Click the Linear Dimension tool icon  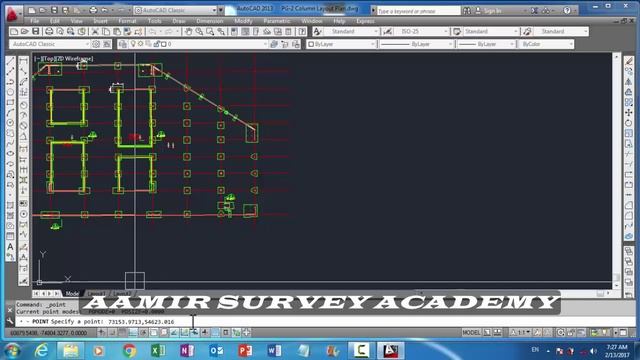tap(24, 61)
